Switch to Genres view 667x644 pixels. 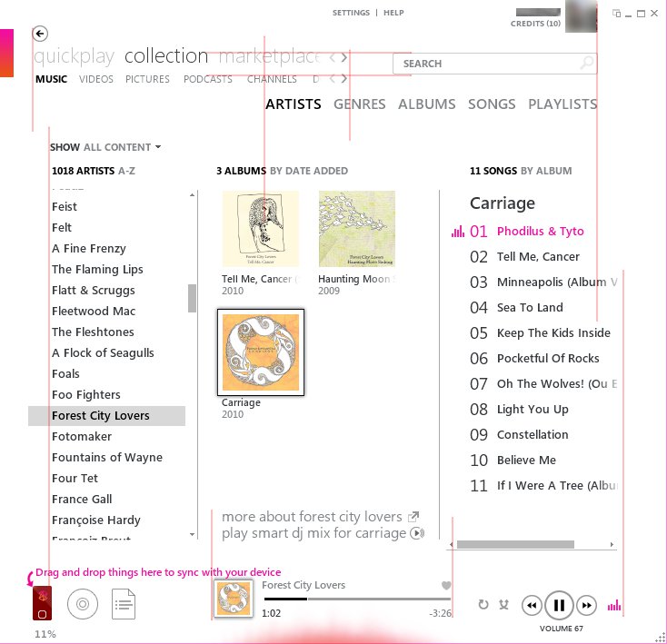(360, 104)
